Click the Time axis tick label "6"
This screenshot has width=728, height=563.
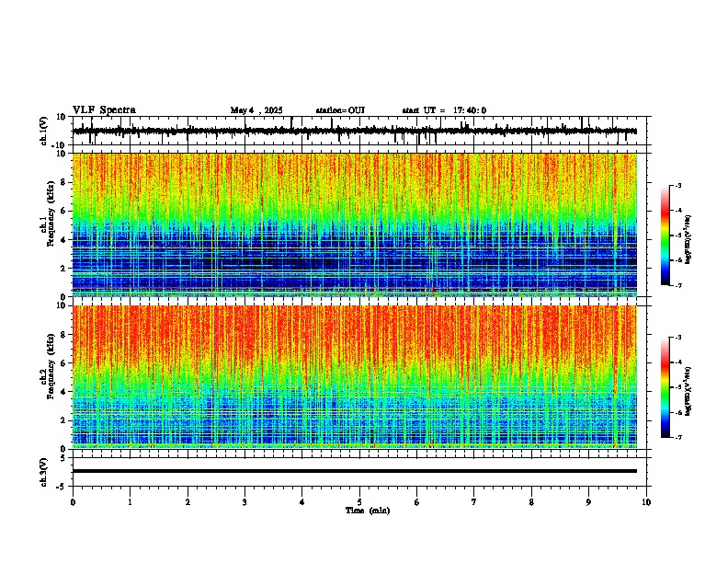point(416,502)
